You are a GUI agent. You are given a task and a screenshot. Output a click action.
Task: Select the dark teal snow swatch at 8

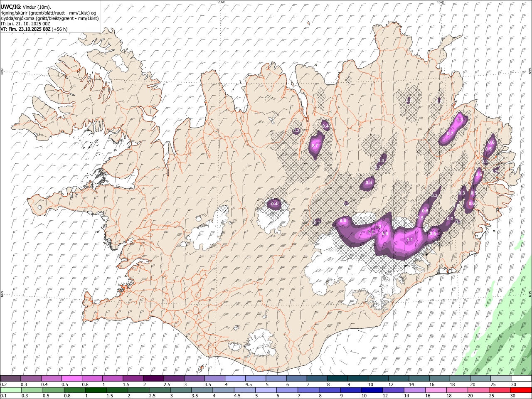[x=337, y=379]
